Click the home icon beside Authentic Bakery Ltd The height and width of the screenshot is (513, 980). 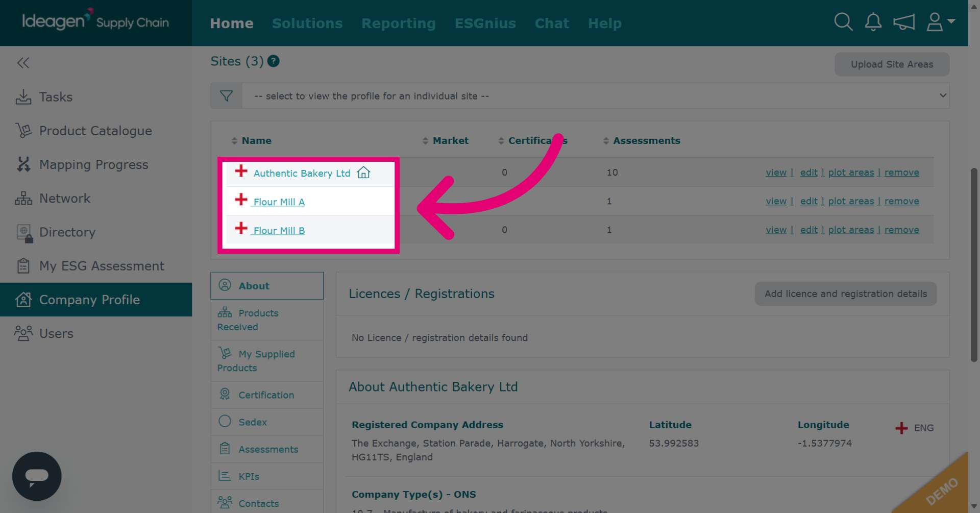[x=363, y=173]
